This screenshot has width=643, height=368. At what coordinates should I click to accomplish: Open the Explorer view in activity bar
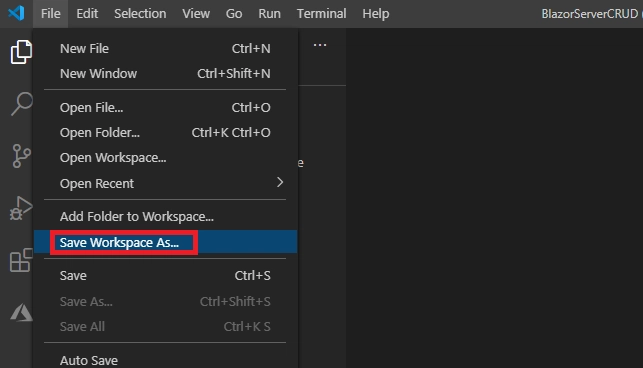tap(21, 52)
